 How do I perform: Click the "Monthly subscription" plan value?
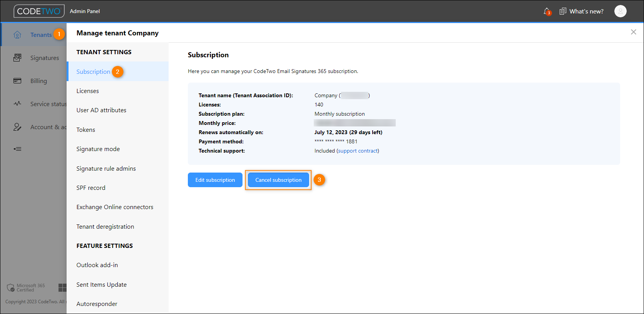(340, 114)
